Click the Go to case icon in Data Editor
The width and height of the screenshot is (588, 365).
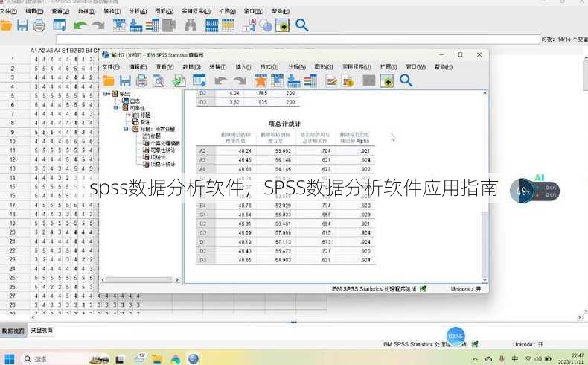[119, 25]
